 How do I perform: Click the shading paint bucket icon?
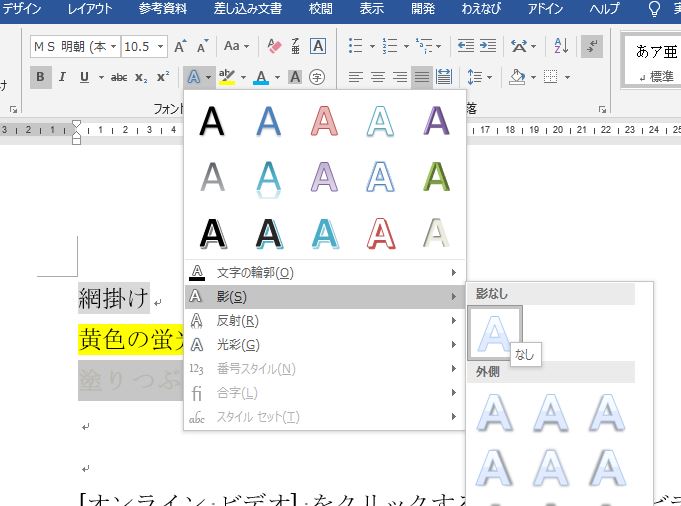[517, 77]
